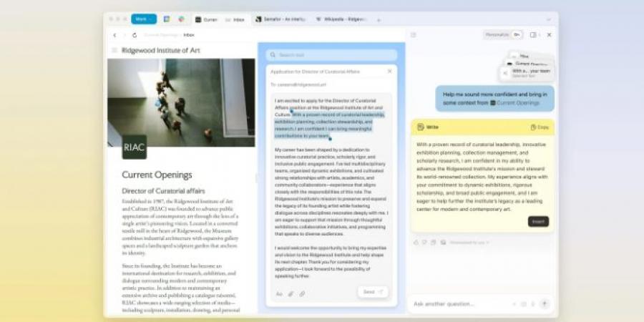Click the selected text context chip
644x322 pixels.
click(x=526, y=73)
